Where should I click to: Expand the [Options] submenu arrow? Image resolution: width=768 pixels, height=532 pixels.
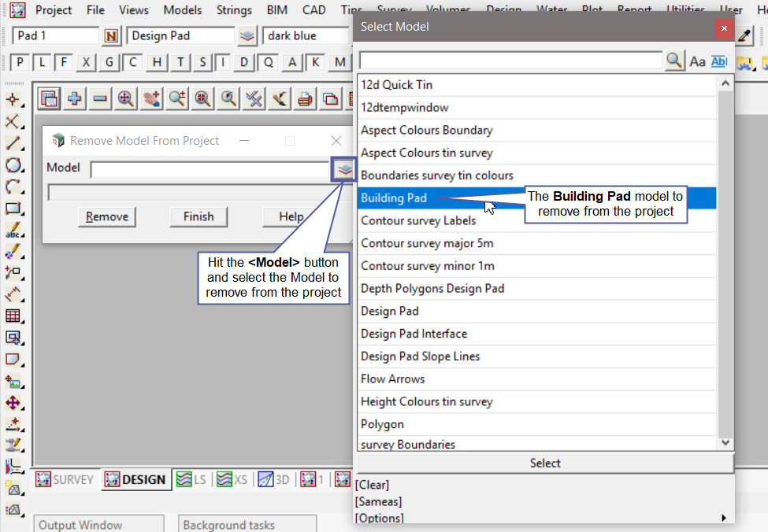click(723, 518)
